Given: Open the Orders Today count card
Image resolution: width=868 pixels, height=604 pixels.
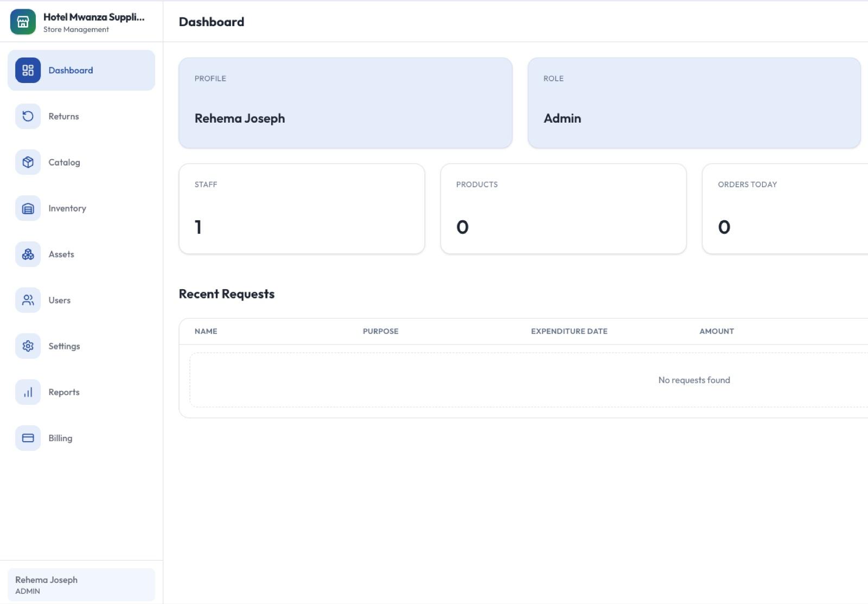Looking at the screenshot, I should point(785,208).
